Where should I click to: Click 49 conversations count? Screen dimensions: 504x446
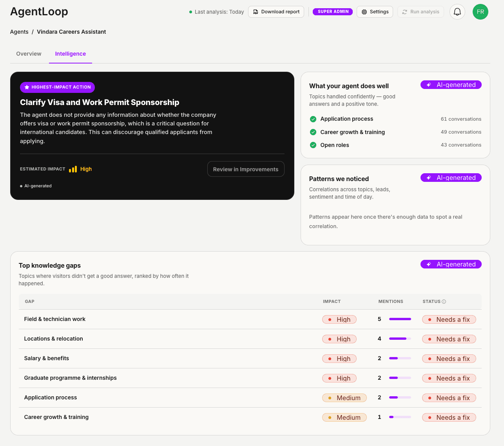point(461,132)
